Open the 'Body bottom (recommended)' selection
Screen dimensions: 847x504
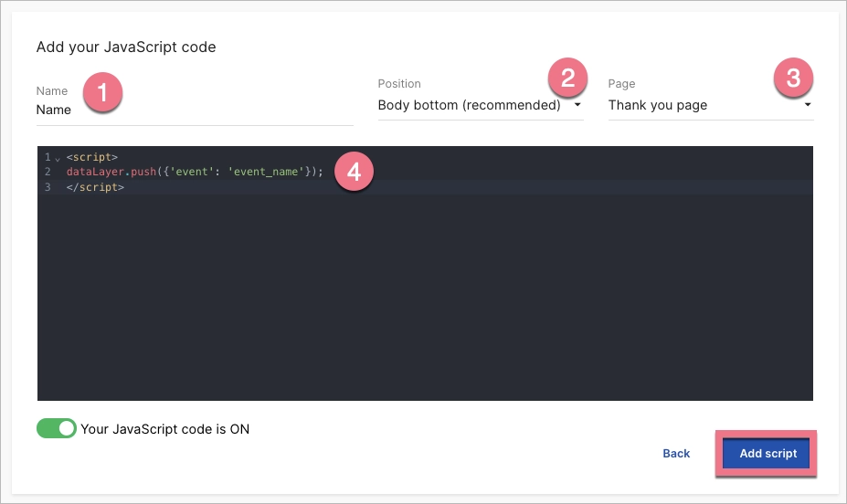470,105
